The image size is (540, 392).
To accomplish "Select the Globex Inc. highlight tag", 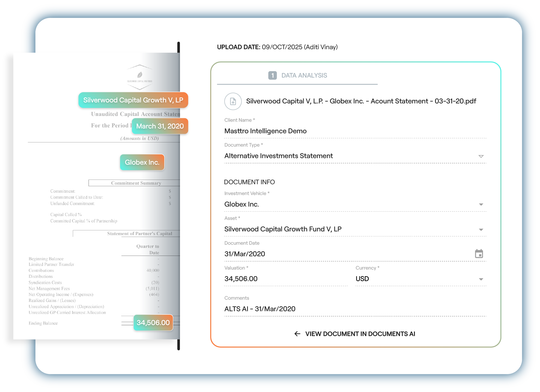I will (142, 162).
